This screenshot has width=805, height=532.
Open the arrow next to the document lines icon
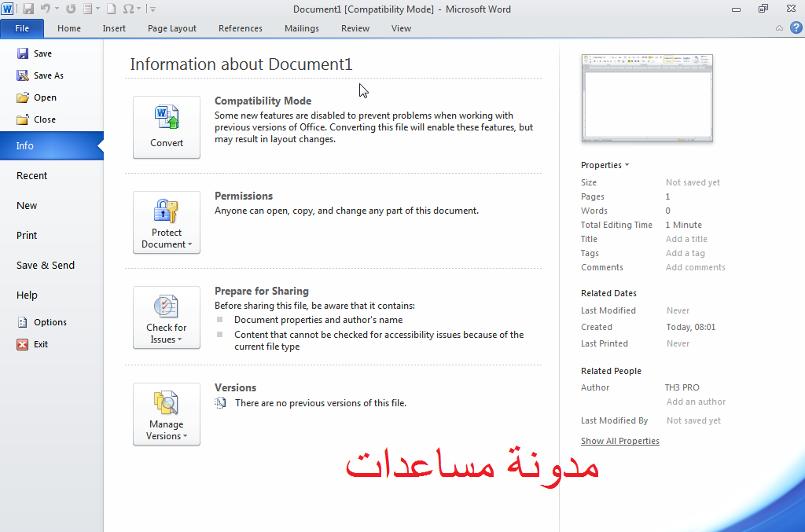pos(97,9)
